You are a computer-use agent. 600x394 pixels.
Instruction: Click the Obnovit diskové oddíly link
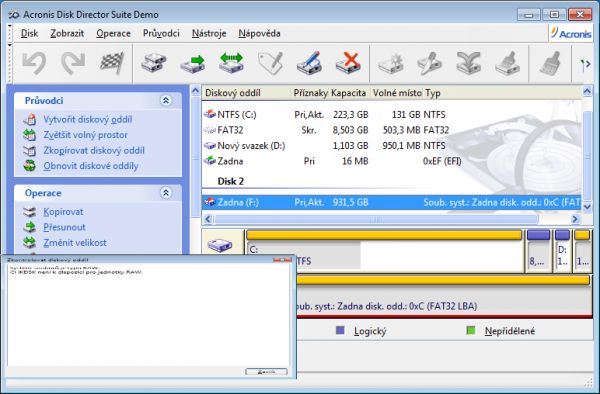point(91,166)
